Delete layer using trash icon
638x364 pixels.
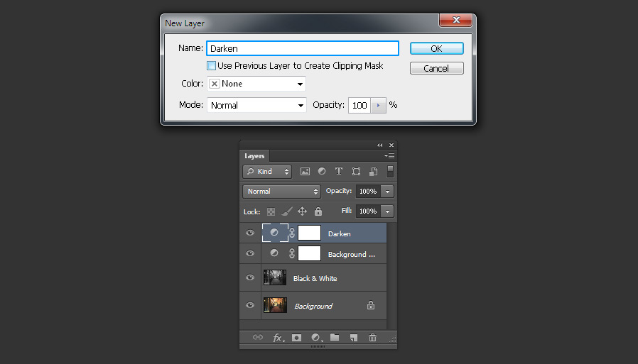coord(372,337)
